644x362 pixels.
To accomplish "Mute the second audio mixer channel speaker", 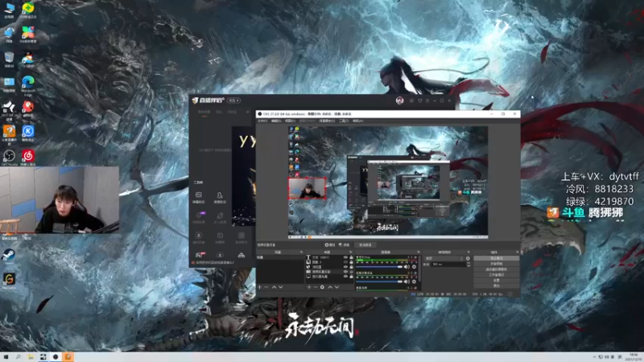I will click(x=407, y=282).
